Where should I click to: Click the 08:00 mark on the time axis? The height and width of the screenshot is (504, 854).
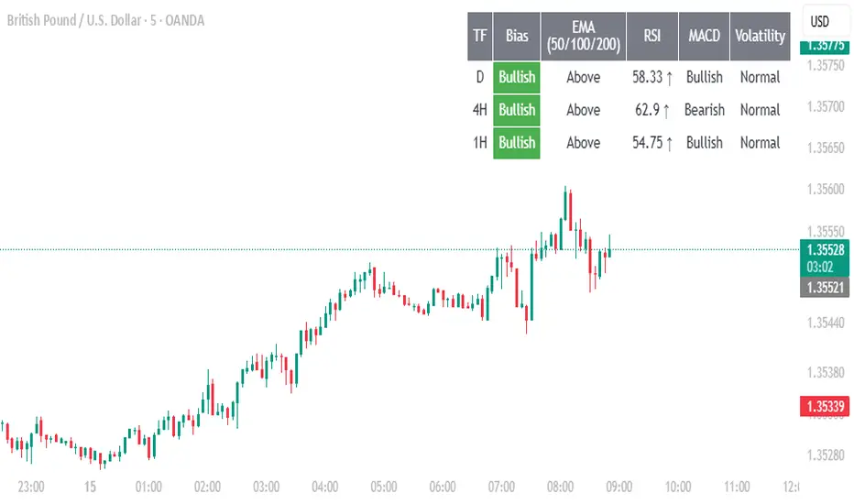560,487
